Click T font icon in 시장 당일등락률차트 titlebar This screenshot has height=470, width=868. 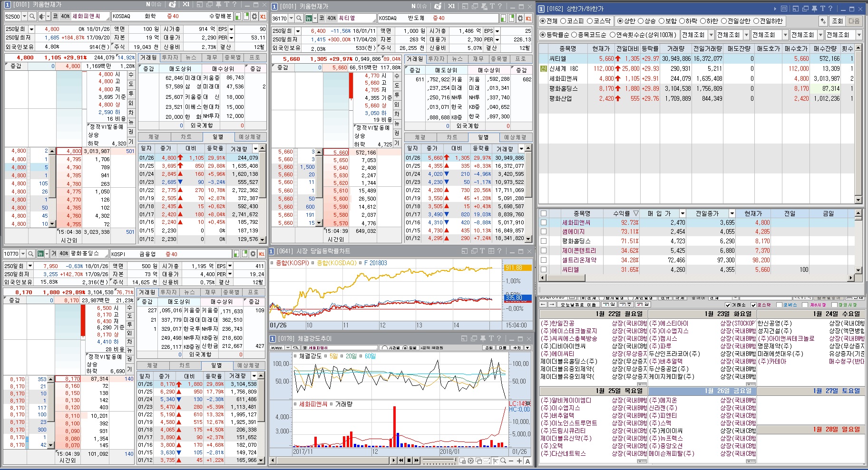(x=482, y=251)
